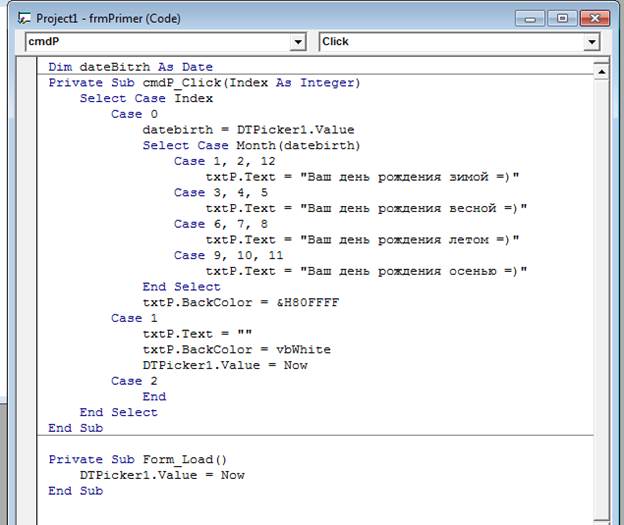The width and height of the screenshot is (624, 525).
Task: Place cursor on Dim dateBitrh As Date line
Action: pyautogui.click(x=131, y=67)
